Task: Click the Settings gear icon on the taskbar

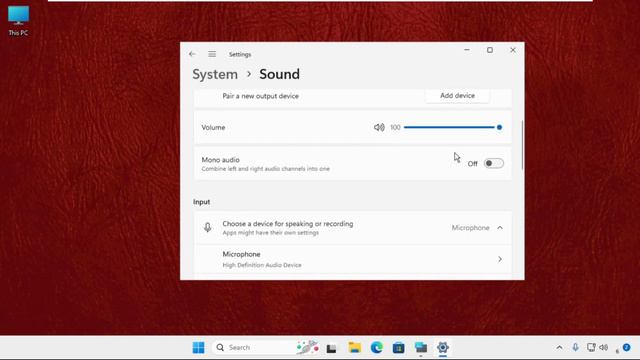Action: pos(443,347)
